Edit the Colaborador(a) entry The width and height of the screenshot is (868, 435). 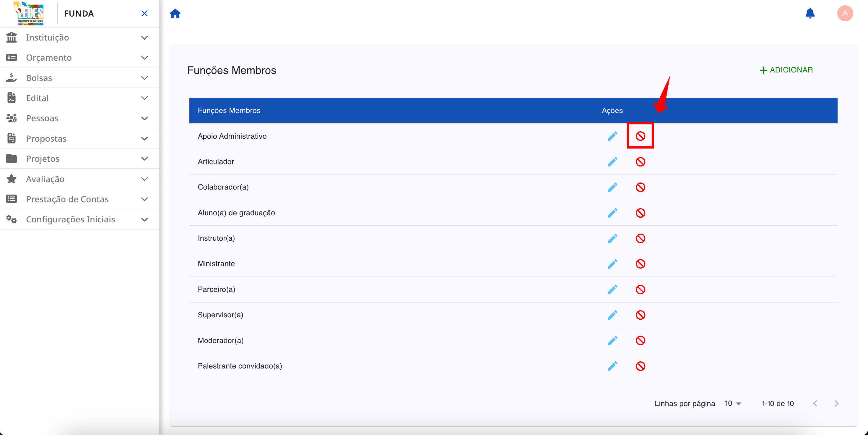pyautogui.click(x=612, y=187)
